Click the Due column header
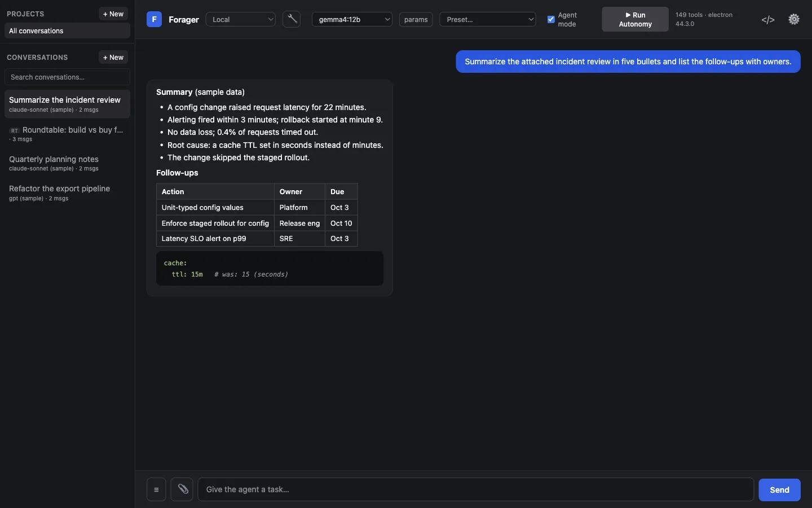Viewport: 812px width, 508px height. 341,191
